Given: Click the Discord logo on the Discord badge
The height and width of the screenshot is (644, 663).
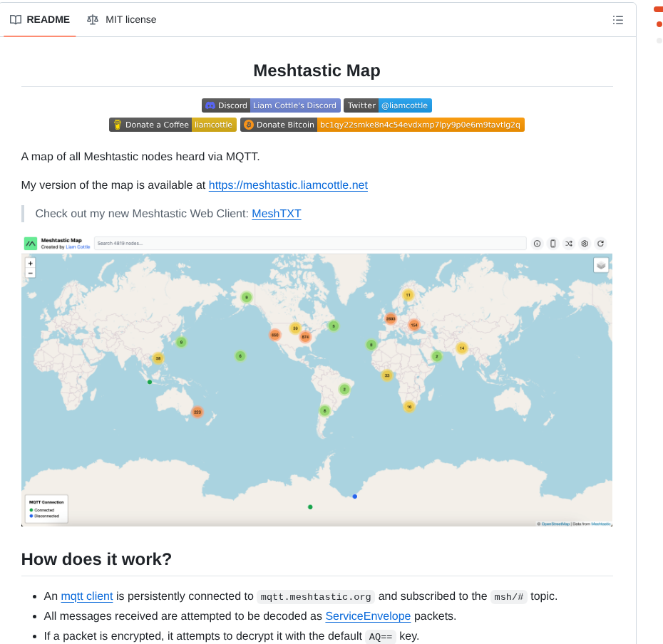Looking at the screenshot, I should click(x=209, y=105).
